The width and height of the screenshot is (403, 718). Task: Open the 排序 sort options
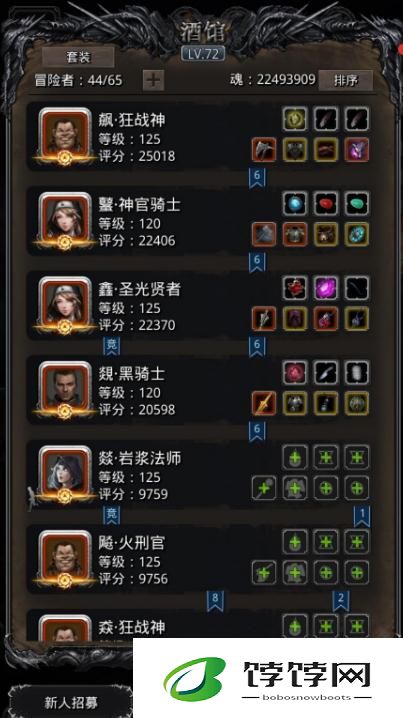(346, 81)
